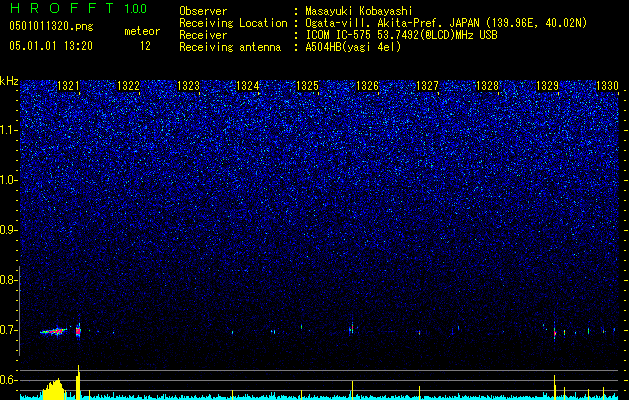The width and height of the screenshot is (629, 400).
Task: Click the 1329 time marker
Action: point(548,86)
